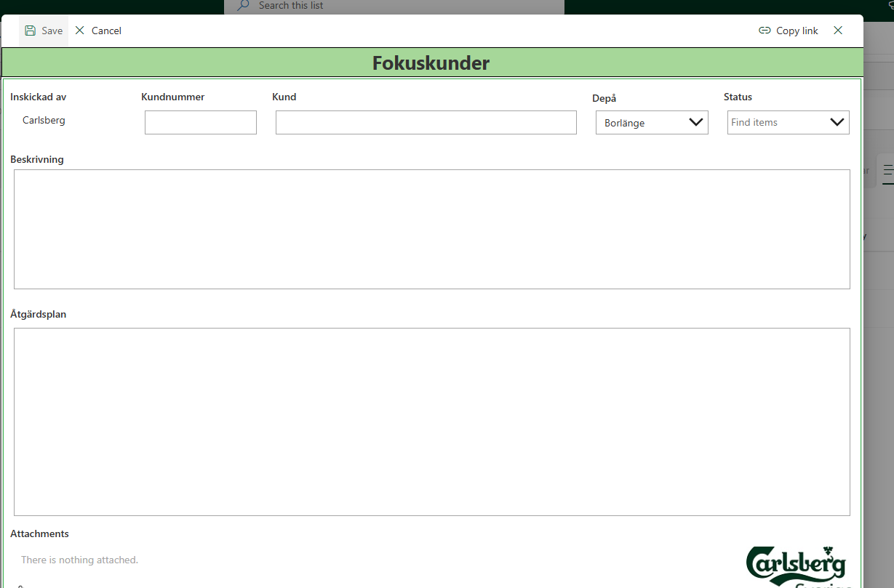
Task: Focus the Kund text field
Action: point(426,123)
